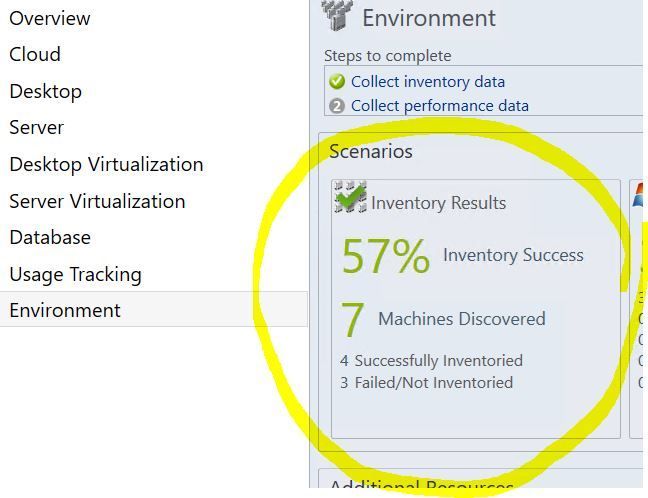Click the 4 Successfully Inventoried line
Viewport: 648px width, 498px height.
[x=431, y=360]
